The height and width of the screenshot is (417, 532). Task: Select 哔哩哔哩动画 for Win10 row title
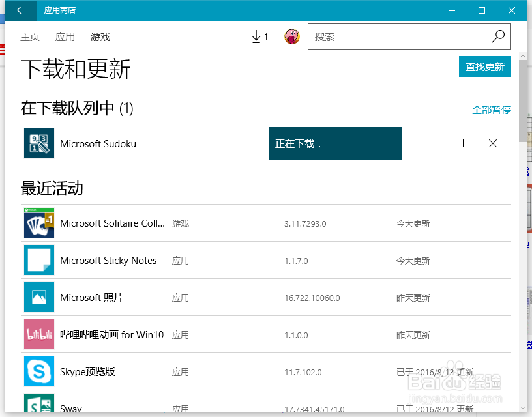click(112, 335)
